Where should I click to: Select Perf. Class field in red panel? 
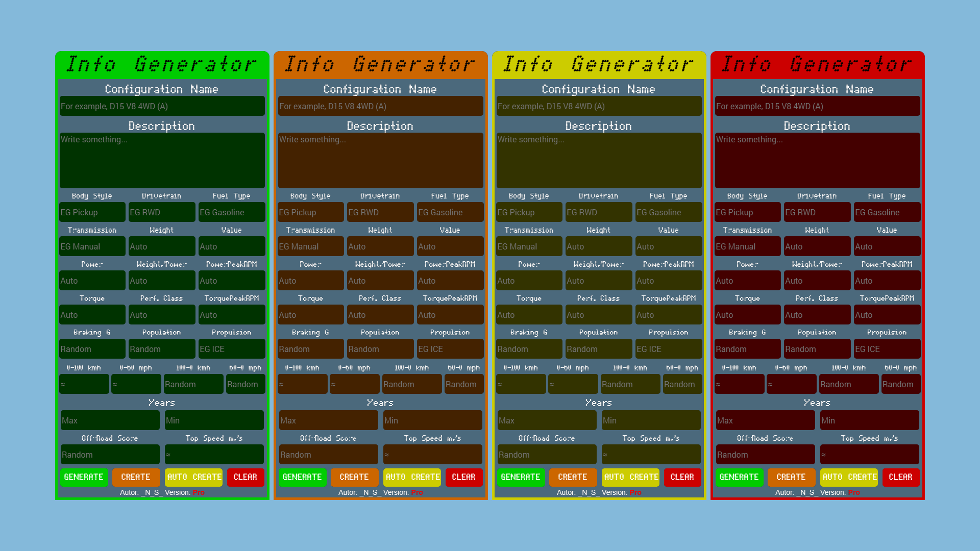pyautogui.click(x=817, y=315)
